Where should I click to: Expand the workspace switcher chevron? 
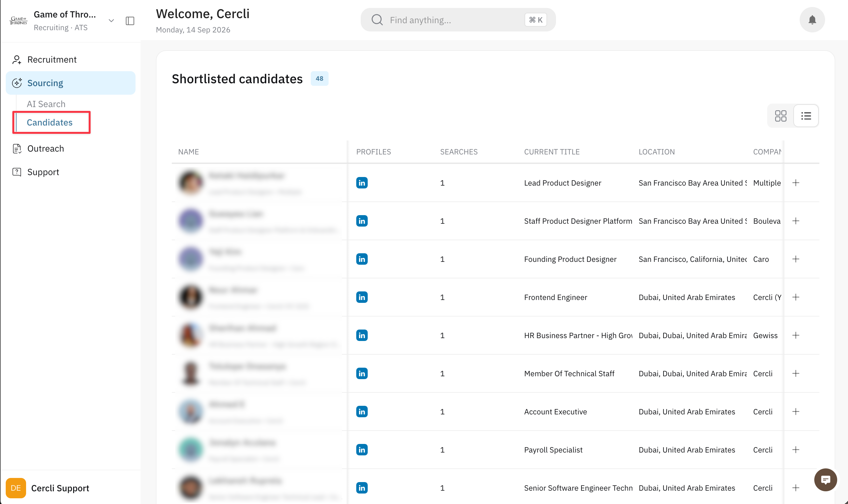111,21
